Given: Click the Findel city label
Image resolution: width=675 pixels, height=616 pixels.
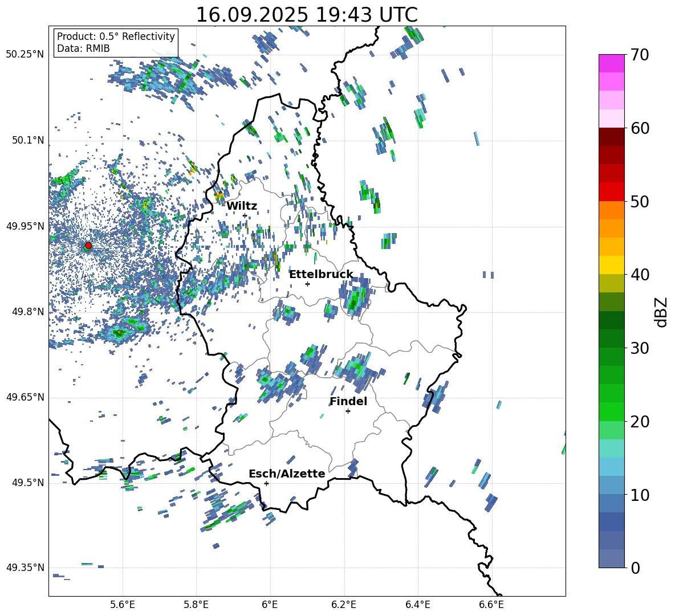Looking at the screenshot, I should coord(348,402).
